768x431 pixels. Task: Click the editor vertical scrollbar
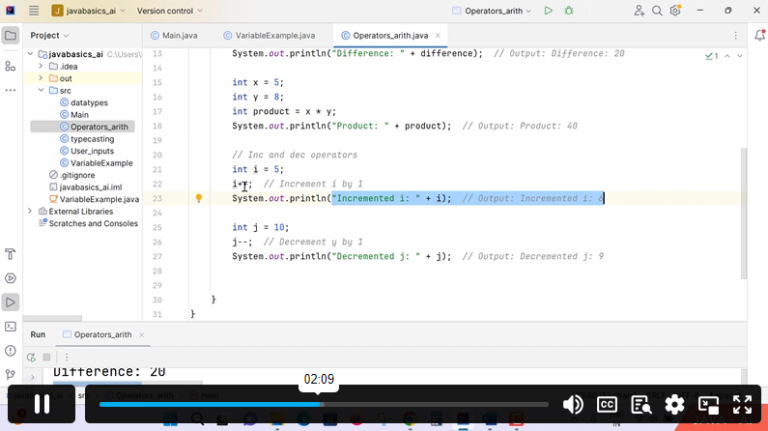click(x=744, y=213)
